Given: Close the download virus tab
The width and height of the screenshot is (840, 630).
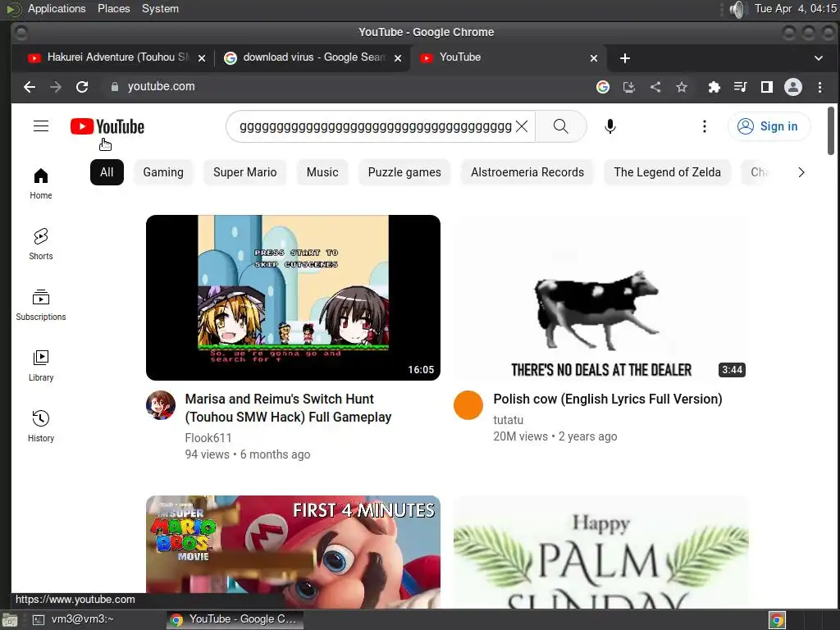Looking at the screenshot, I should click(x=398, y=58).
